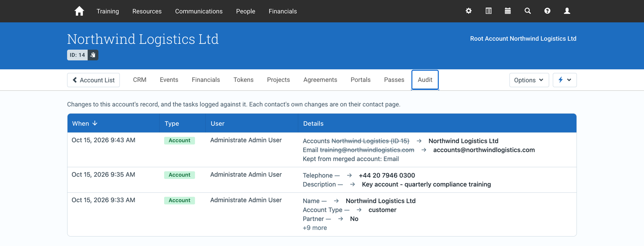
Task: Open the user profile icon
Action: click(567, 11)
